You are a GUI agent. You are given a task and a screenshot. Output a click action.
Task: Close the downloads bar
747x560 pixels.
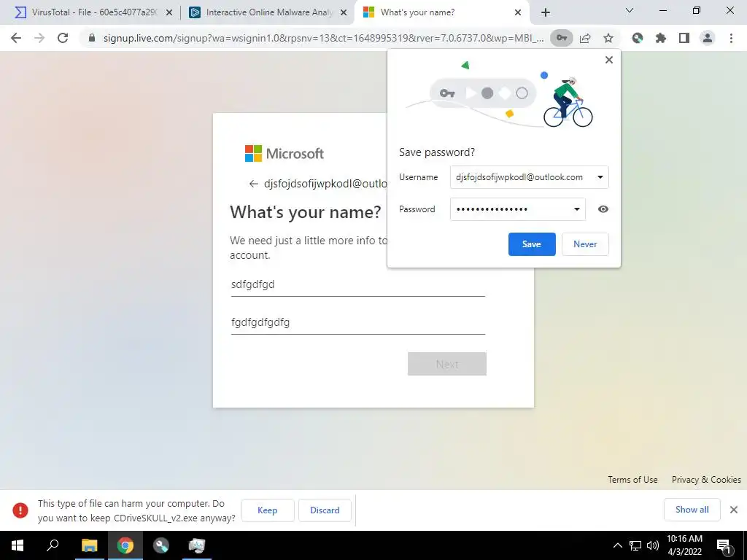[x=734, y=510]
